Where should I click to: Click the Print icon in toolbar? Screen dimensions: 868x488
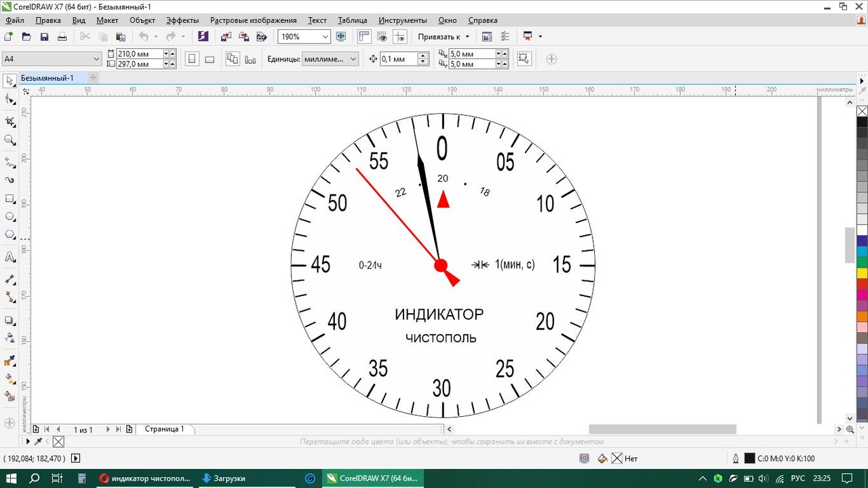click(62, 37)
